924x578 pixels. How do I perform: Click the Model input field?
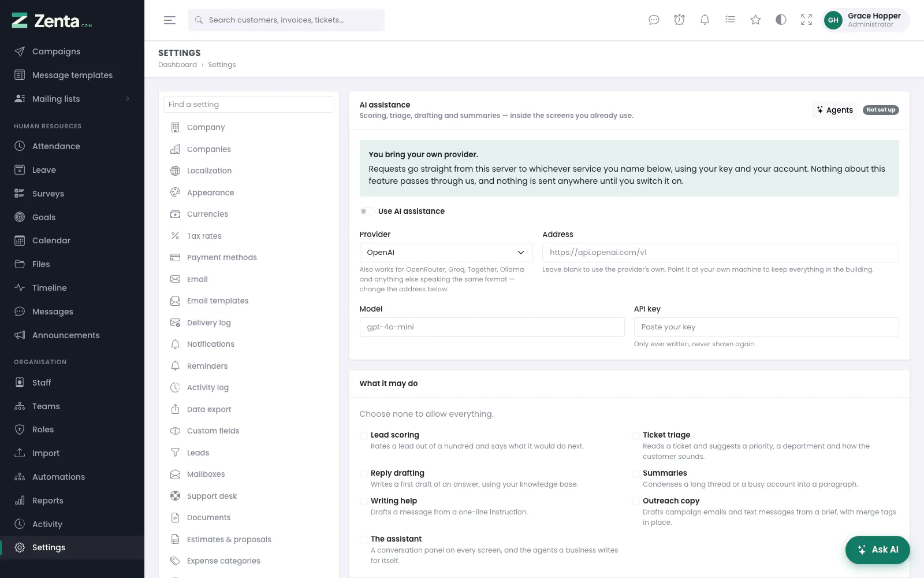[x=492, y=327]
